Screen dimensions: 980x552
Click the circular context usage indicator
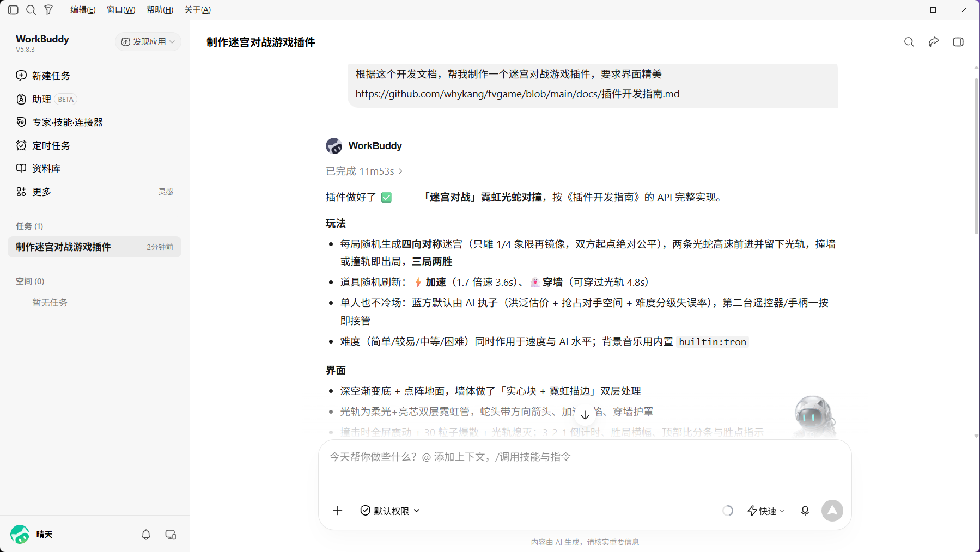point(728,511)
